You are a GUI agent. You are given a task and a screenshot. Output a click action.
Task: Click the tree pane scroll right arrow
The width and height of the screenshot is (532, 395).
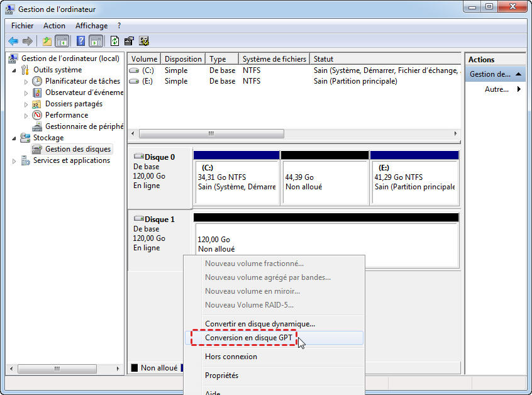[118, 369]
